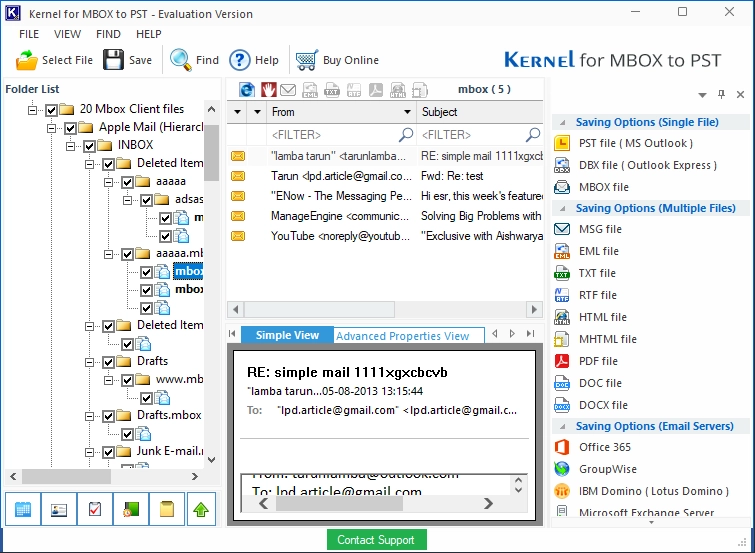Click the Internet Explorer preview icon
755x553 pixels.
pos(247,90)
